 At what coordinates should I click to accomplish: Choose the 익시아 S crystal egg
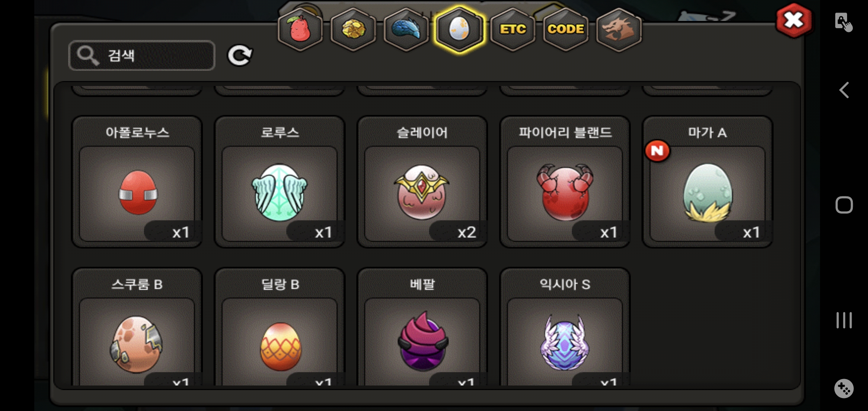click(565, 327)
